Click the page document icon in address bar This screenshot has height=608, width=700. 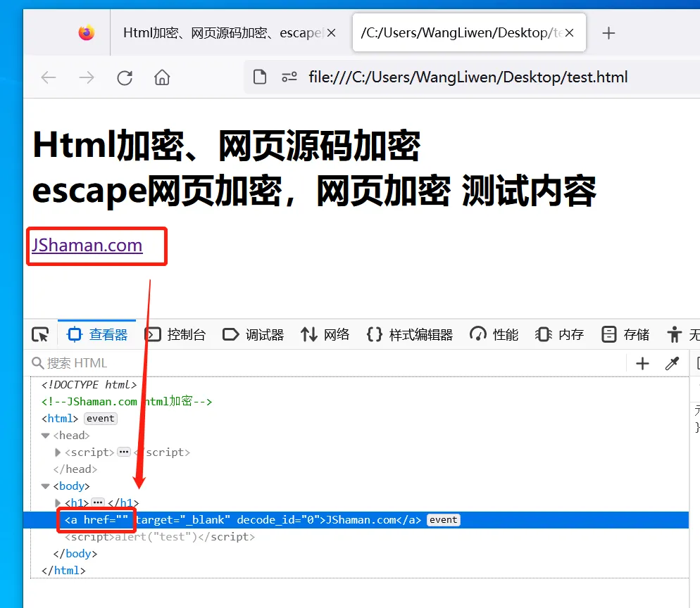(x=260, y=77)
